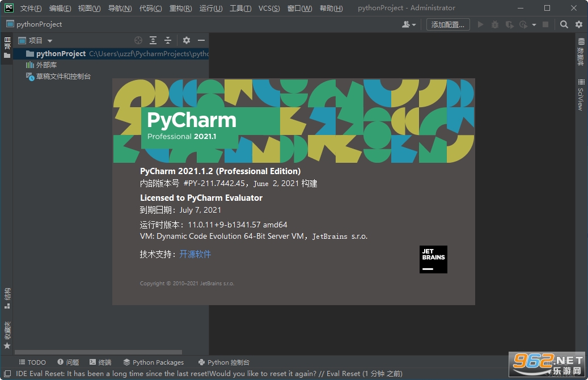Open the 工具(T) menu
This screenshot has height=380, width=588.
(240, 9)
